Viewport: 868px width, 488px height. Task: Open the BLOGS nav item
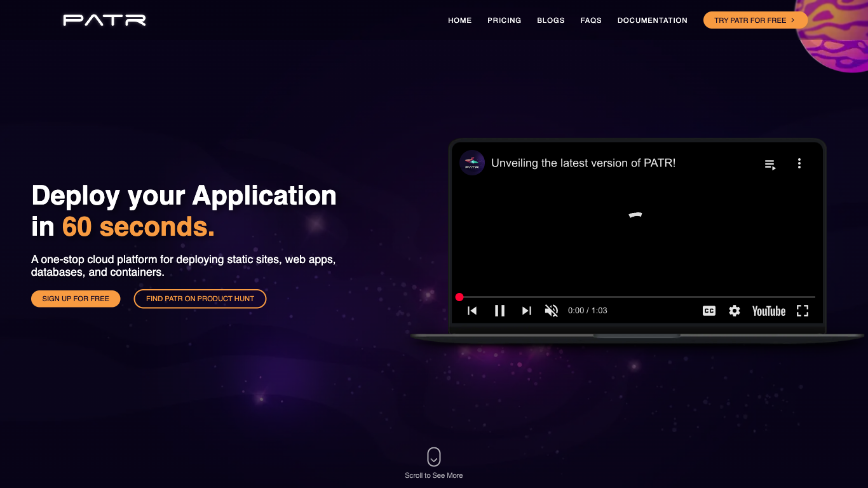551,20
